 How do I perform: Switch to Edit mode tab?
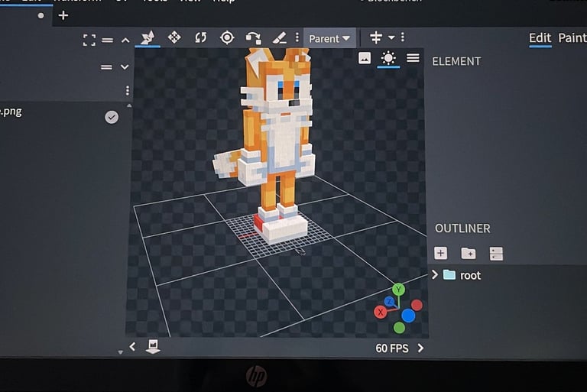[x=540, y=38]
